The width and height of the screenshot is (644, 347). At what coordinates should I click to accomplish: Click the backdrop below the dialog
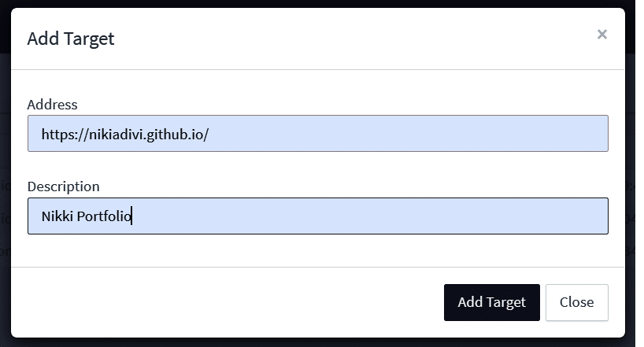(x=315, y=342)
